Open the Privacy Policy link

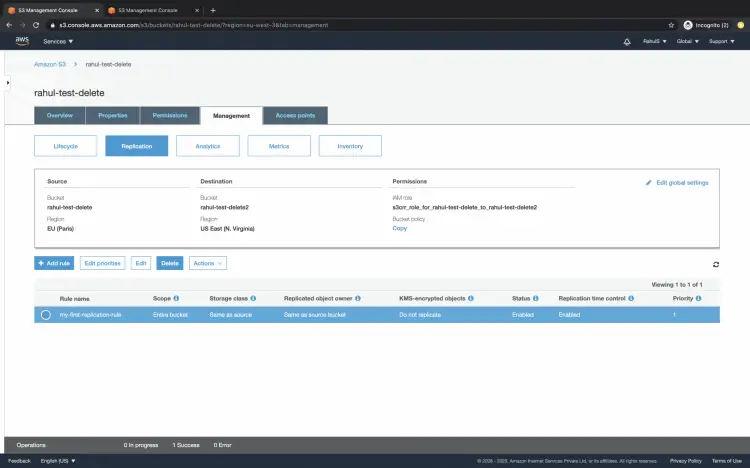(685, 461)
